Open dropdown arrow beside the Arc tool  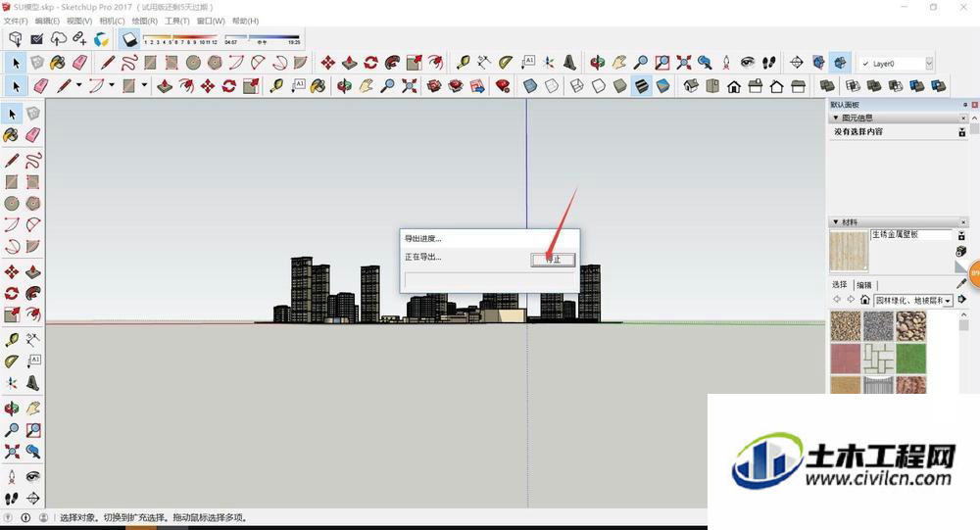pyautogui.click(x=112, y=85)
